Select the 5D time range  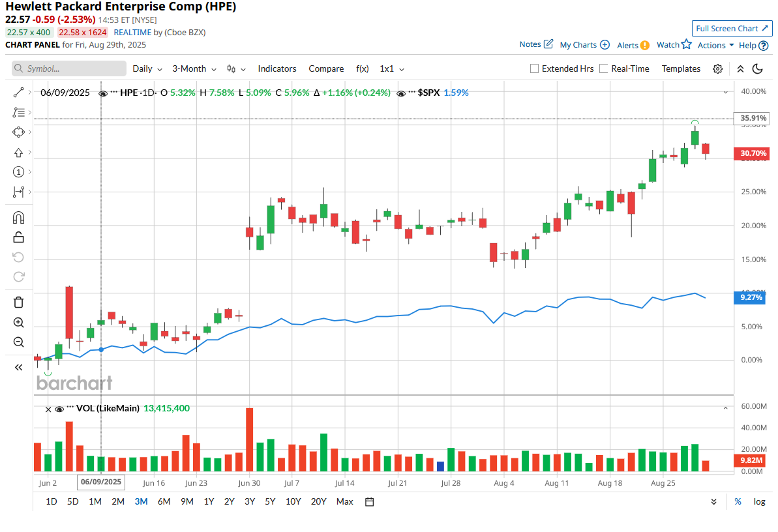coord(72,502)
